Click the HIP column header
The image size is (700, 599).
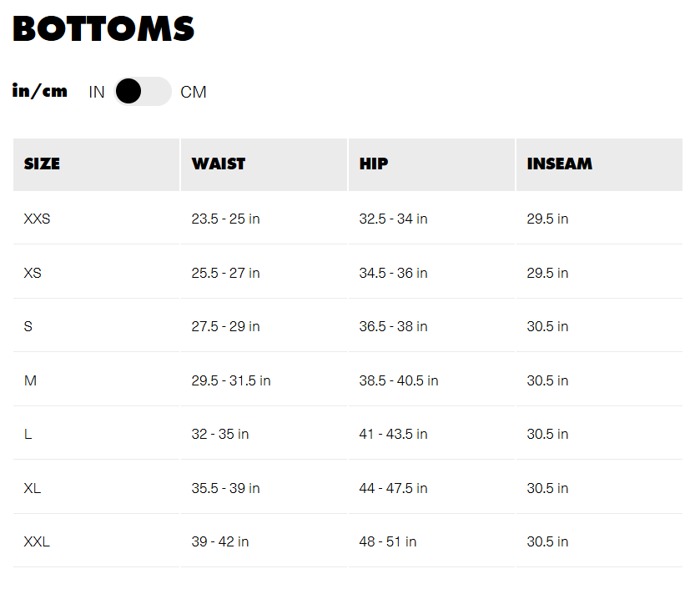[374, 164]
